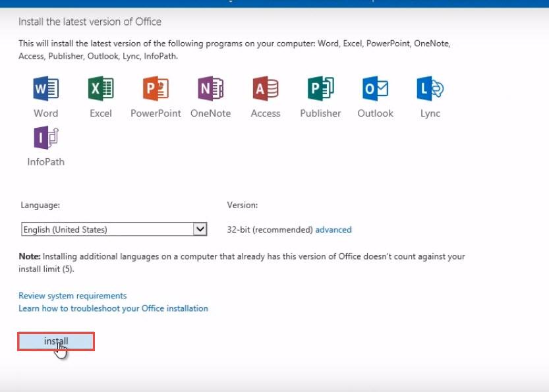Click the bold 'Note:' text
The height and width of the screenshot is (392, 549).
pos(30,256)
